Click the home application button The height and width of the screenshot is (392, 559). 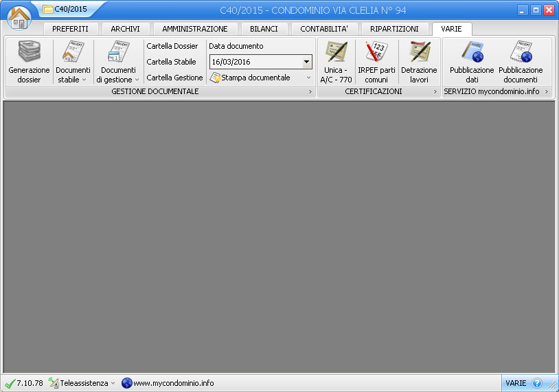coord(19,17)
